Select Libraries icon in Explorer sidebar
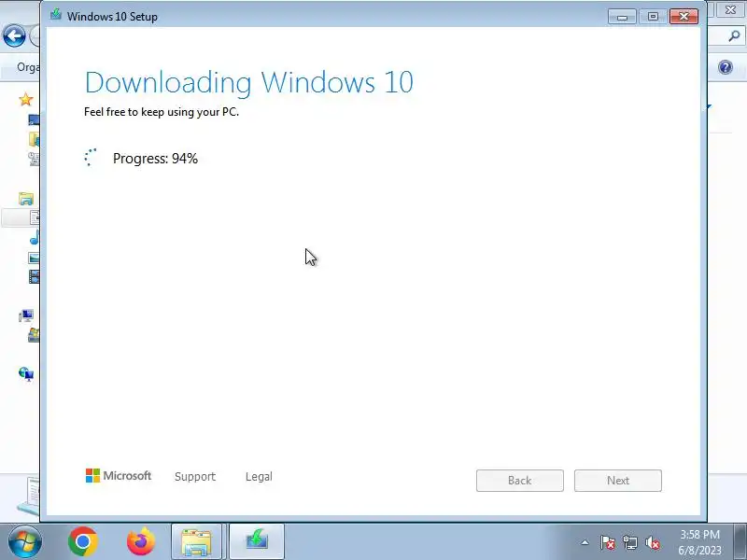Image resolution: width=747 pixels, height=560 pixels. [26, 198]
